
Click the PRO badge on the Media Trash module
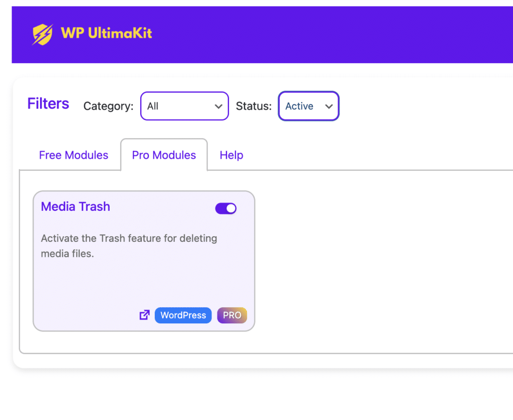(x=232, y=315)
